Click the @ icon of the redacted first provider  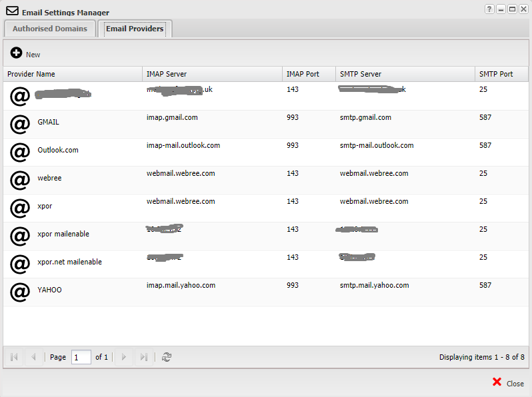pos(20,97)
